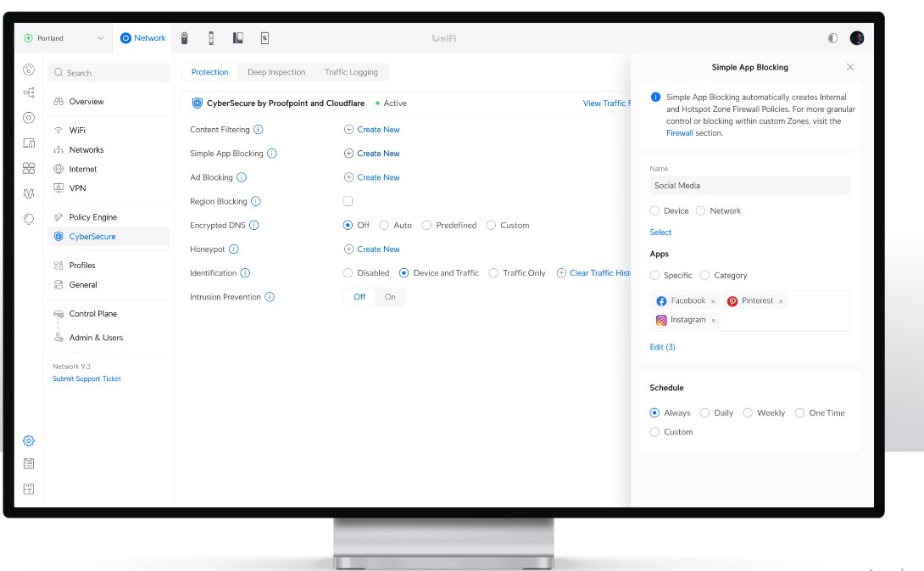The height and width of the screenshot is (571, 924).
Task: Choose the Weekly schedule radio button
Action: [748, 413]
